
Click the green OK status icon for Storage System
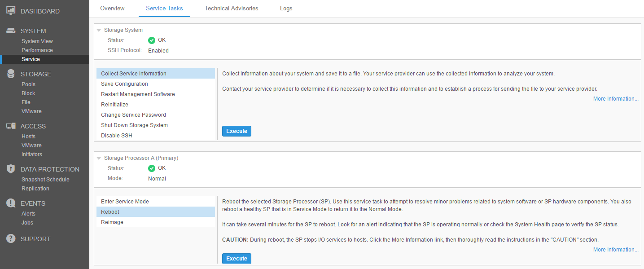[152, 40]
